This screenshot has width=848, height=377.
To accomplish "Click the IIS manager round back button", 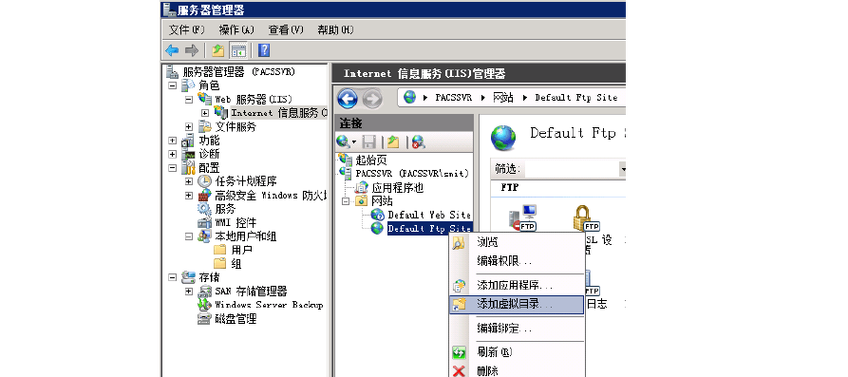I will tap(348, 98).
